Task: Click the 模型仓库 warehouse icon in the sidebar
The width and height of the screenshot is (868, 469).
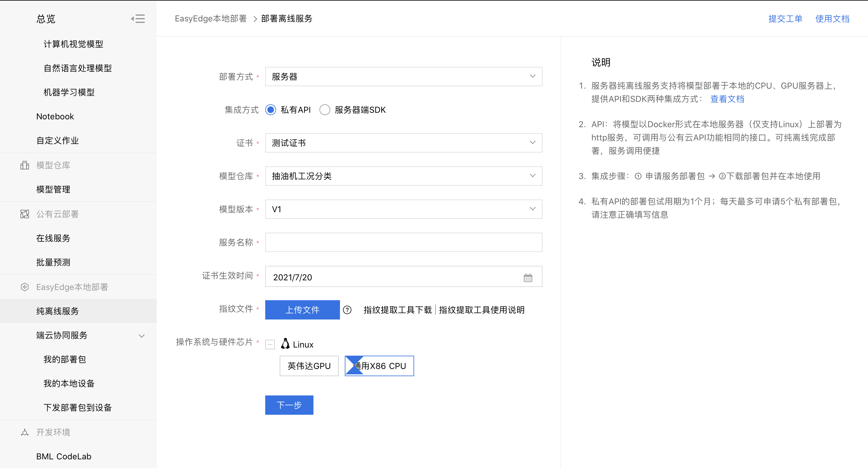Action: click(x=25, y=165)
